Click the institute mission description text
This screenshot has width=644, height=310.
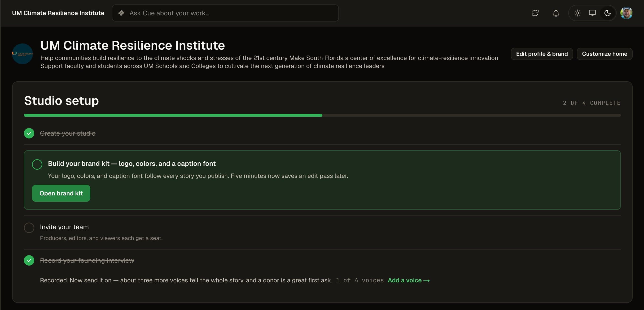[x=269, y=62]
